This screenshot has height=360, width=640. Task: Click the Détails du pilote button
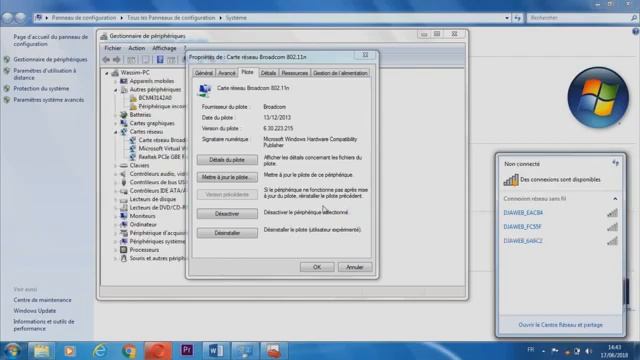(227, 160)
